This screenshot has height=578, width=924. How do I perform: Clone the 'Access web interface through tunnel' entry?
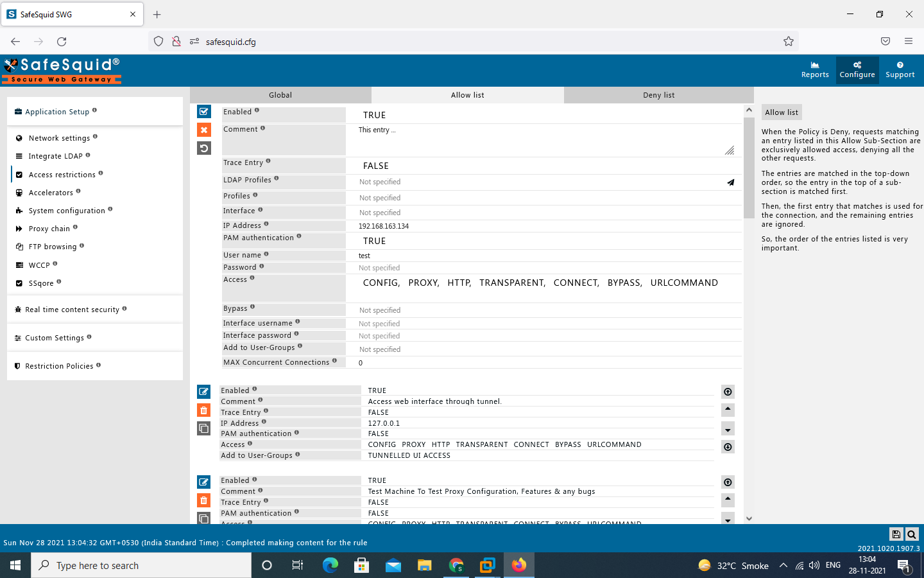[203, 428]
